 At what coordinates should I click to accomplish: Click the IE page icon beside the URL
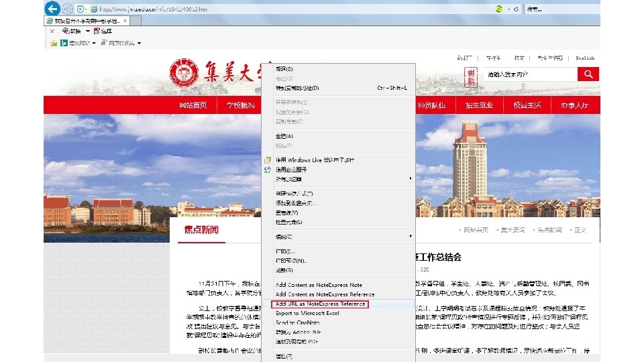(94, 9)
